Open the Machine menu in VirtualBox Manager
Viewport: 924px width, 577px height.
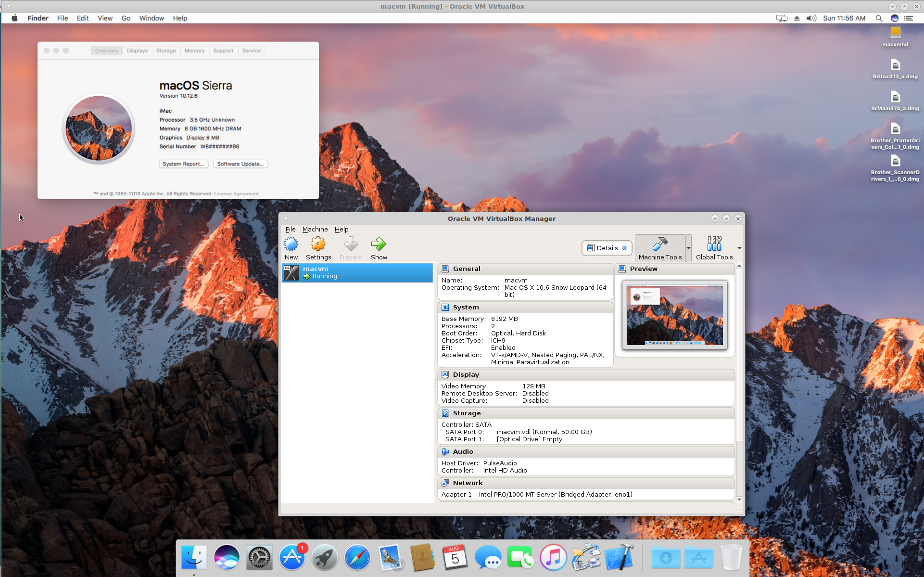point(315,230)
